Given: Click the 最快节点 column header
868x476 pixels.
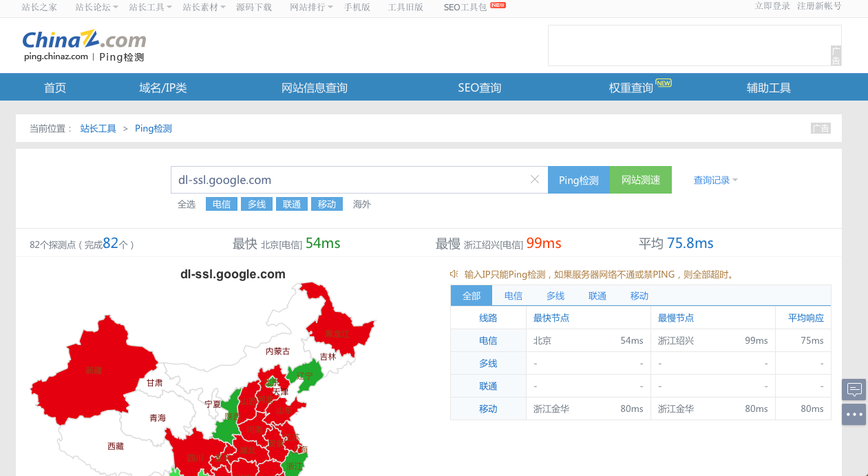Looking at the screenshot, I should [x=551, y=318].
